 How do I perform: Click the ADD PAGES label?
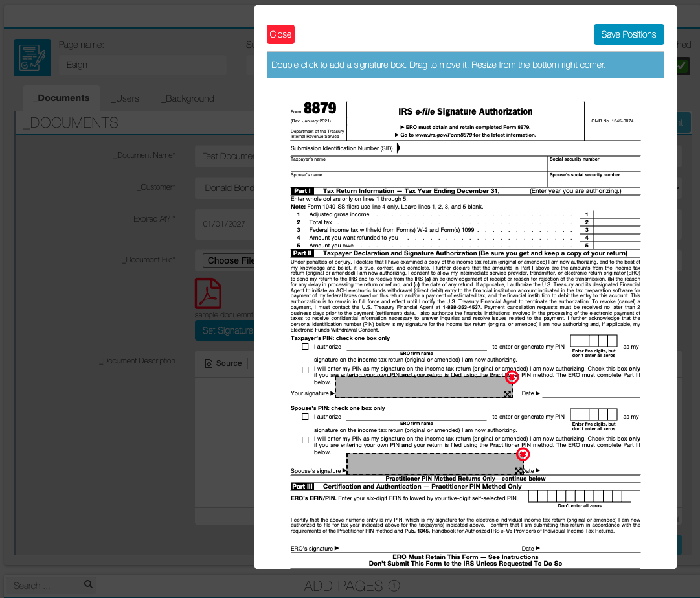(343, 586)
